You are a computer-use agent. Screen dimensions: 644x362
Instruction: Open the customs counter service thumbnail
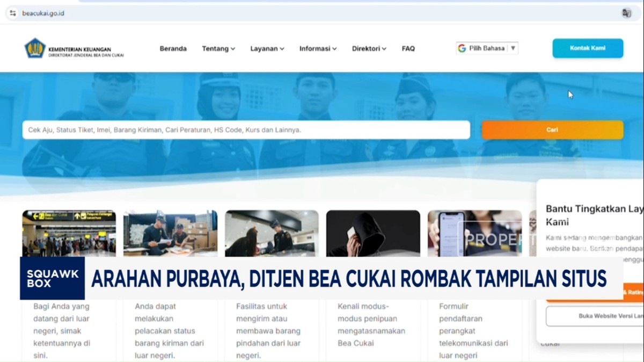coord(272,233)
